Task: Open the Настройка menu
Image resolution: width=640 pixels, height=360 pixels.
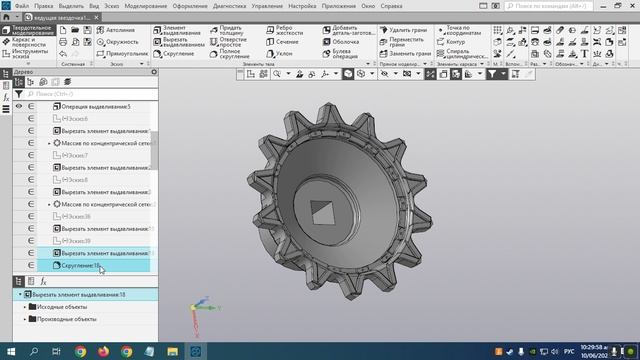Action: click(302, 6)
